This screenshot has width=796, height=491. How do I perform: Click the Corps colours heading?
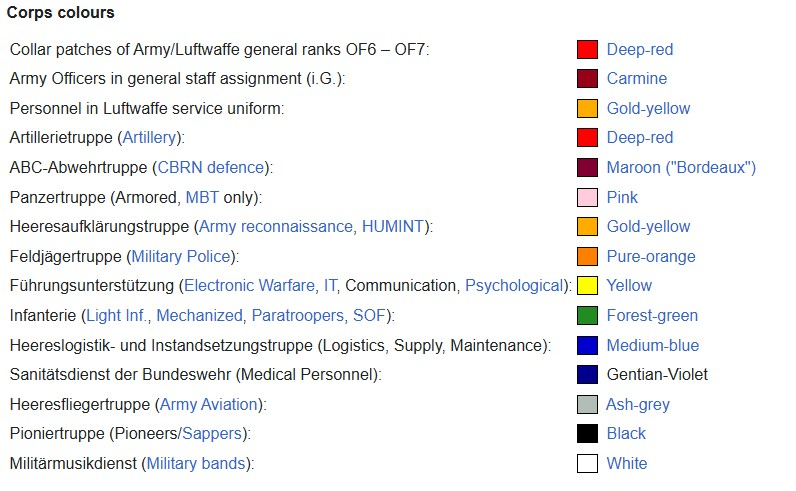pos(60,13)
